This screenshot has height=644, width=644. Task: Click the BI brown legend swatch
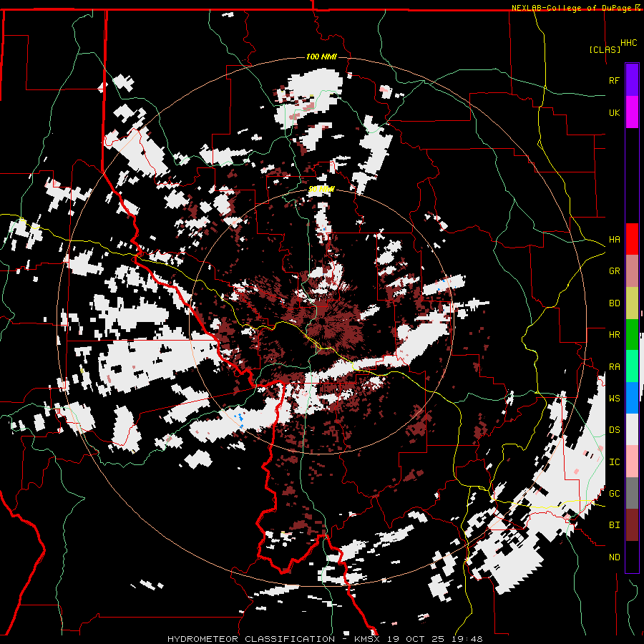pos(632,525)
